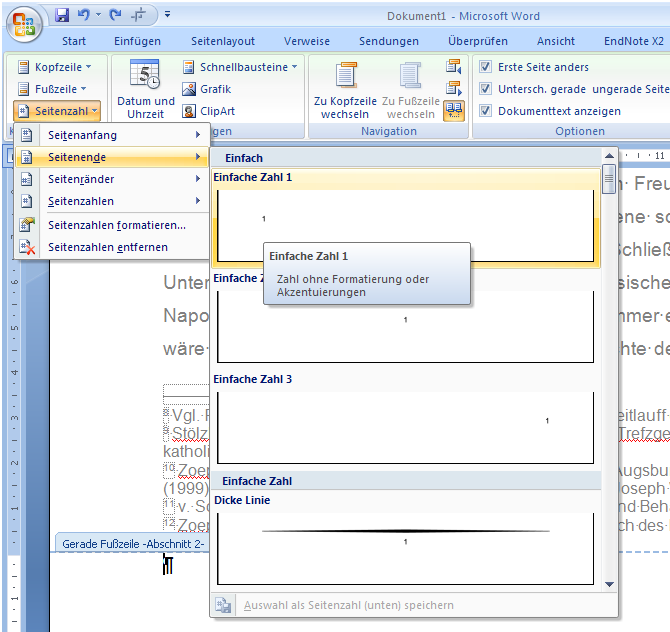Screen dimensions: 670x632
Task: Switch to Seitenlayout tab
Action: coord(223,41)
